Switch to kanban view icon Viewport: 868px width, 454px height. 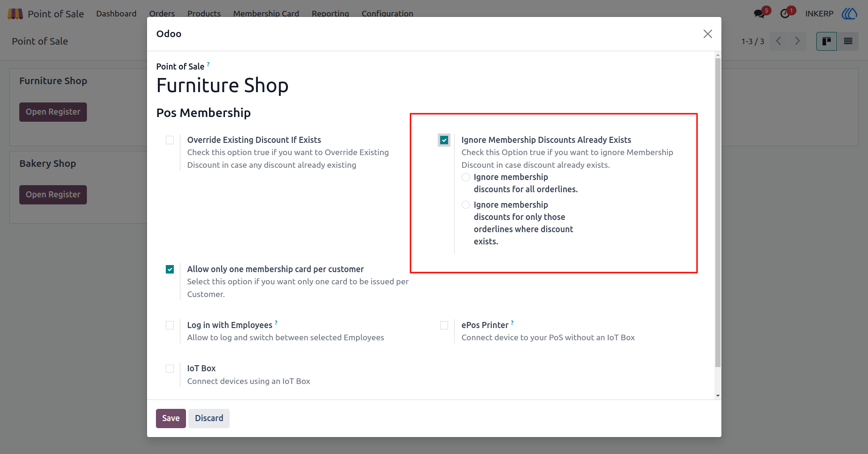(x=827, y=41)
